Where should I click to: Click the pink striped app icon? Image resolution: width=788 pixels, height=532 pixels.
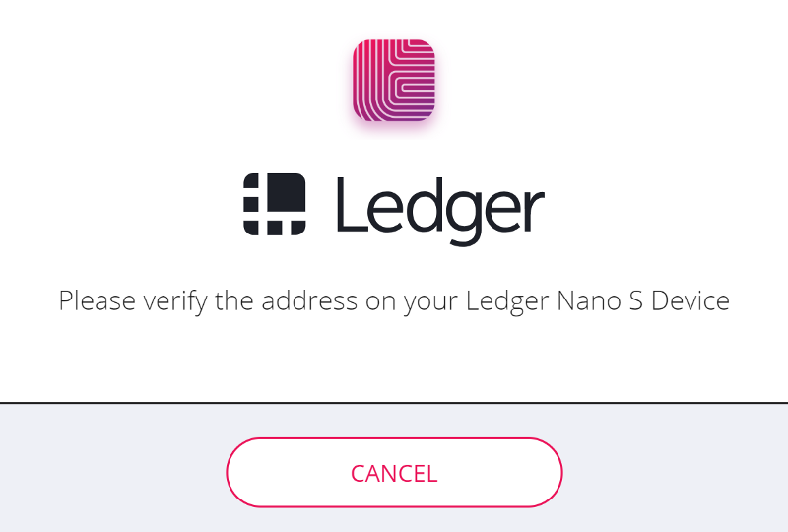[x=393, y=81]
